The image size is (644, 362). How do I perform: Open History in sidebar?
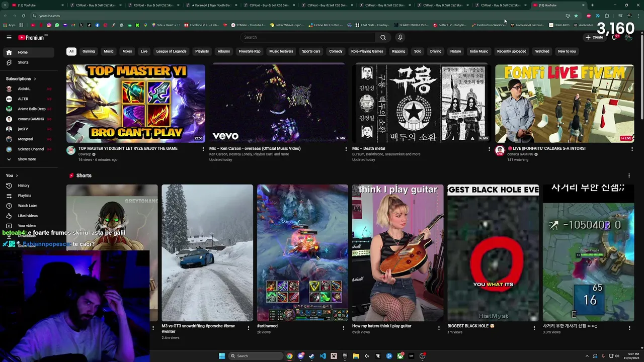pyautogui.click(x=28, y=186)
